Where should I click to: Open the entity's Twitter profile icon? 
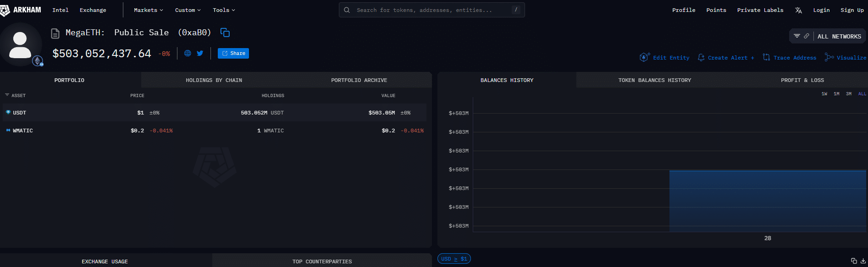coord(200,53)
